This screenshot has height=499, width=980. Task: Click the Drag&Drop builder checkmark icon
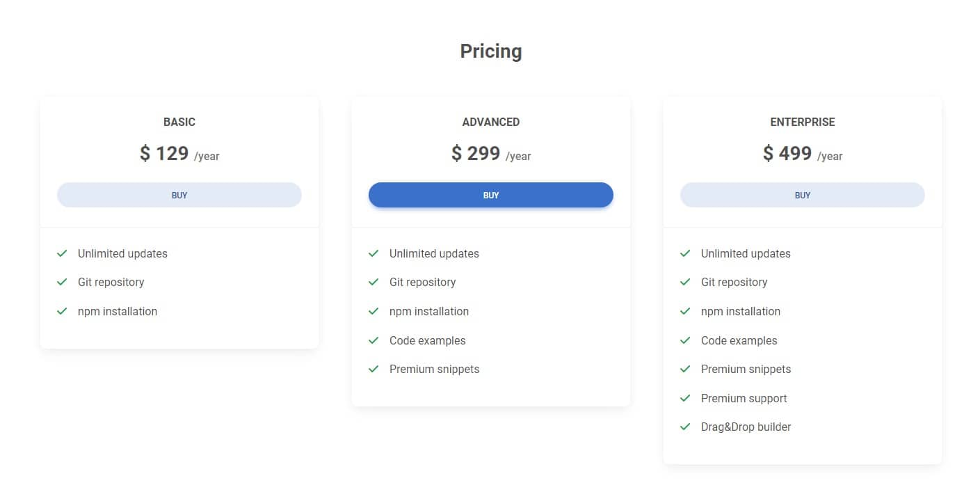coord(685,427)
